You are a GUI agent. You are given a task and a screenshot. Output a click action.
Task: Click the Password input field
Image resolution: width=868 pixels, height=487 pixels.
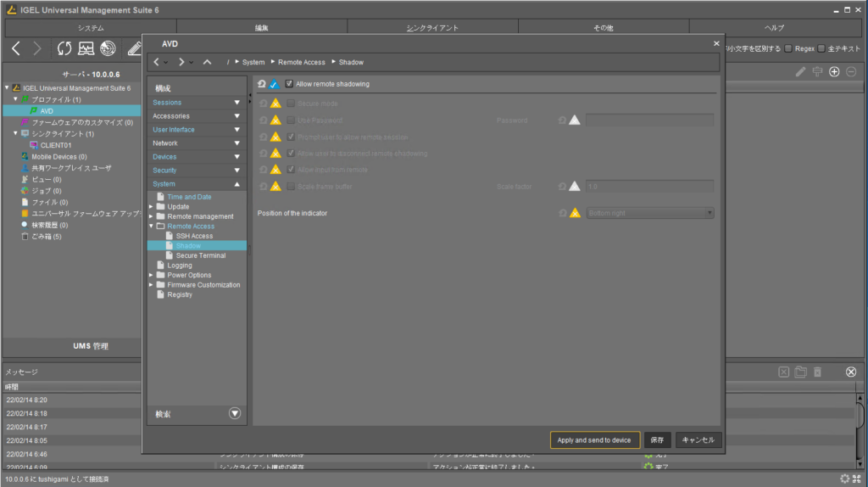click(649, 120)
